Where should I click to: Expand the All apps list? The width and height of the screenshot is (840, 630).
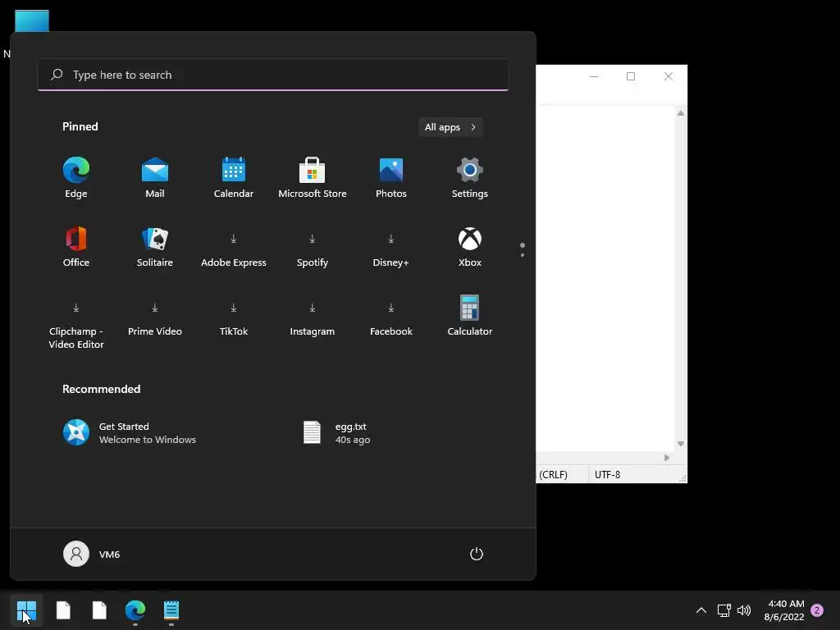tap(450, 127)
